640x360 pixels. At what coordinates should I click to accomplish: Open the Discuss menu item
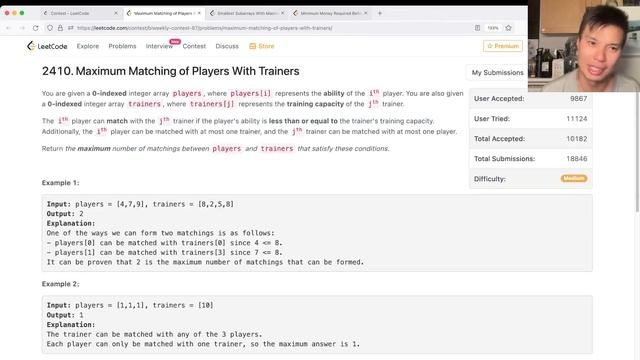227,46
